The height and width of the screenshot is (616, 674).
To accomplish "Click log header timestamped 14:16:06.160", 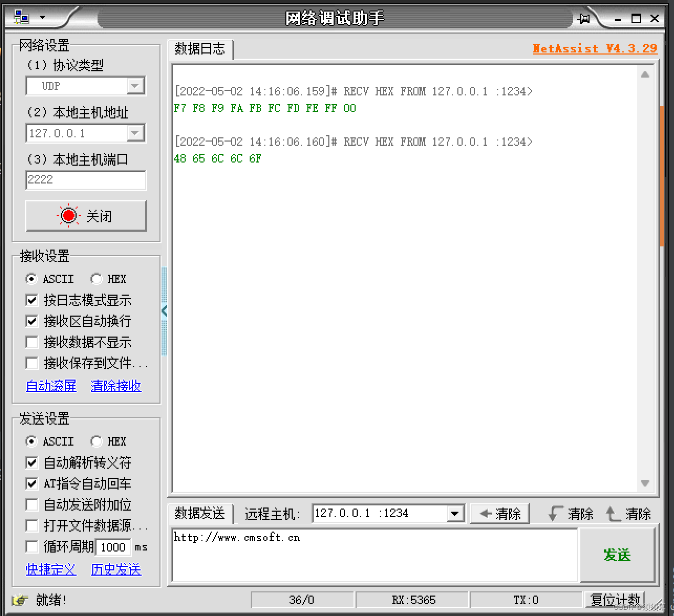I will click(x=353, y=142).
